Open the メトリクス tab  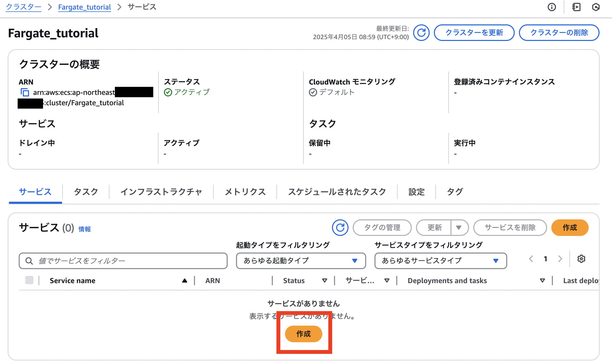(245, 192)
